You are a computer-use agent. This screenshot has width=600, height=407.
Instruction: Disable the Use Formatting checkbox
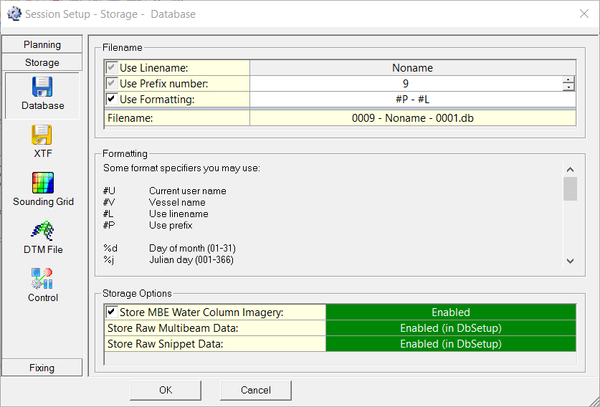point(111,100)
